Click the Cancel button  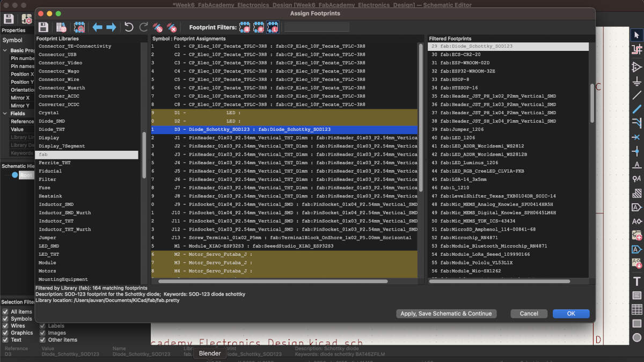click(x=529, y=314)
